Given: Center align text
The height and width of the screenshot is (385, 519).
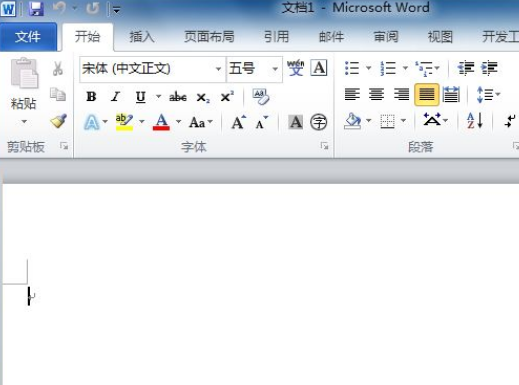Looking at the screenshot, I should point(376,94).
